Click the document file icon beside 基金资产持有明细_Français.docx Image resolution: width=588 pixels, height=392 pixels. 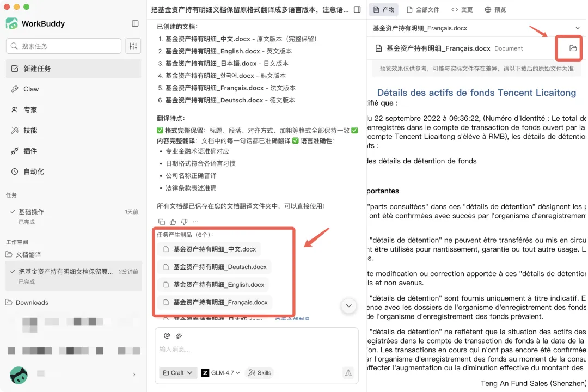click(379, 48)
